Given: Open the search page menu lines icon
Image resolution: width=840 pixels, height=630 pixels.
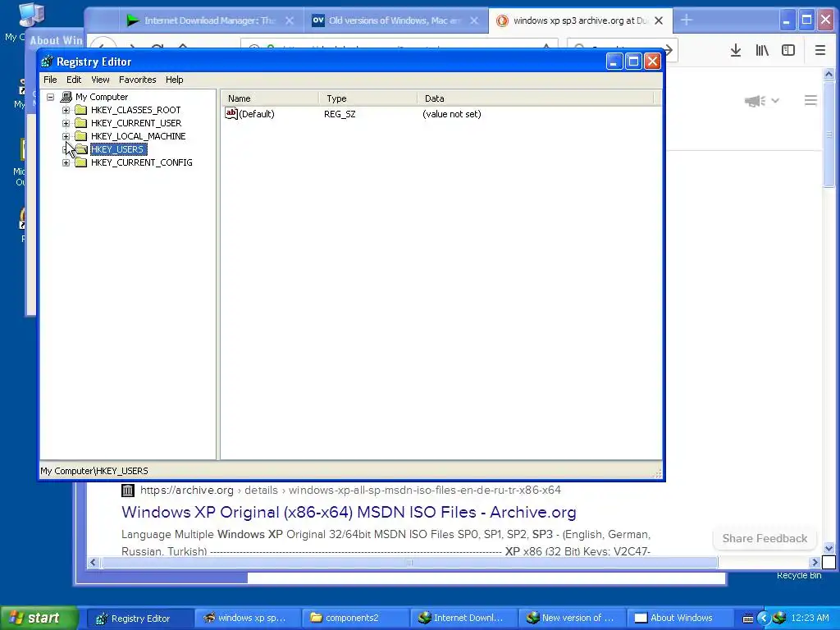Looking at the screenshot, I should [810, 100].
